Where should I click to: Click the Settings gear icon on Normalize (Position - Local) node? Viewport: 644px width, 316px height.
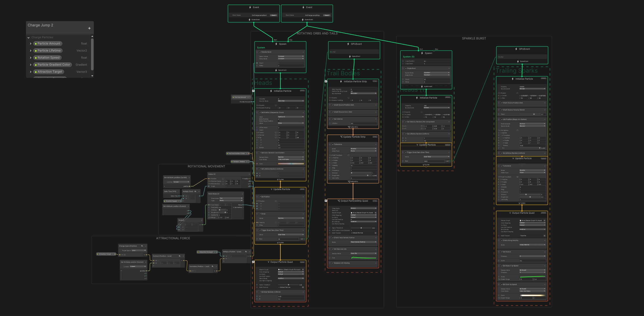tap(213, 266)
